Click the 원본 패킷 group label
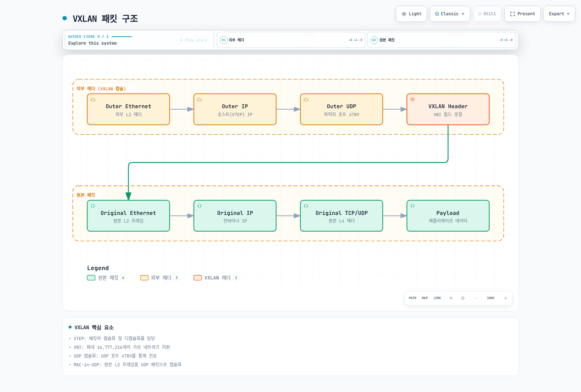Viewport: 581px width, 392px height. [86, 195]
